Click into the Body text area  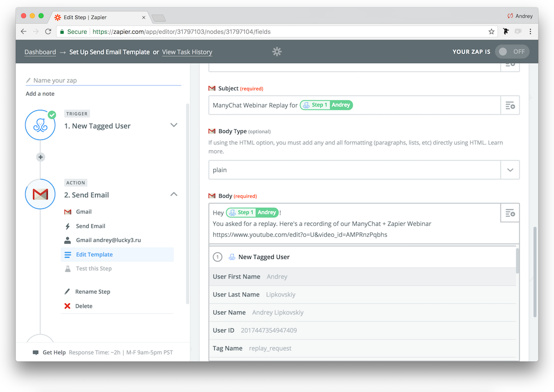click(x=355, y=223)
